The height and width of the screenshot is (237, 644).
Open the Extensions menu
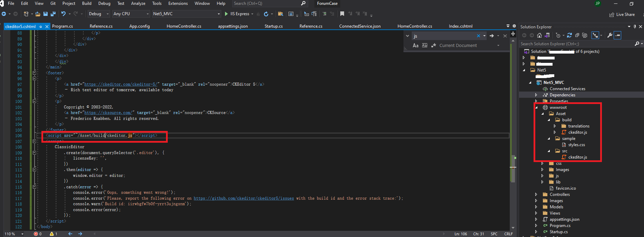178,3
